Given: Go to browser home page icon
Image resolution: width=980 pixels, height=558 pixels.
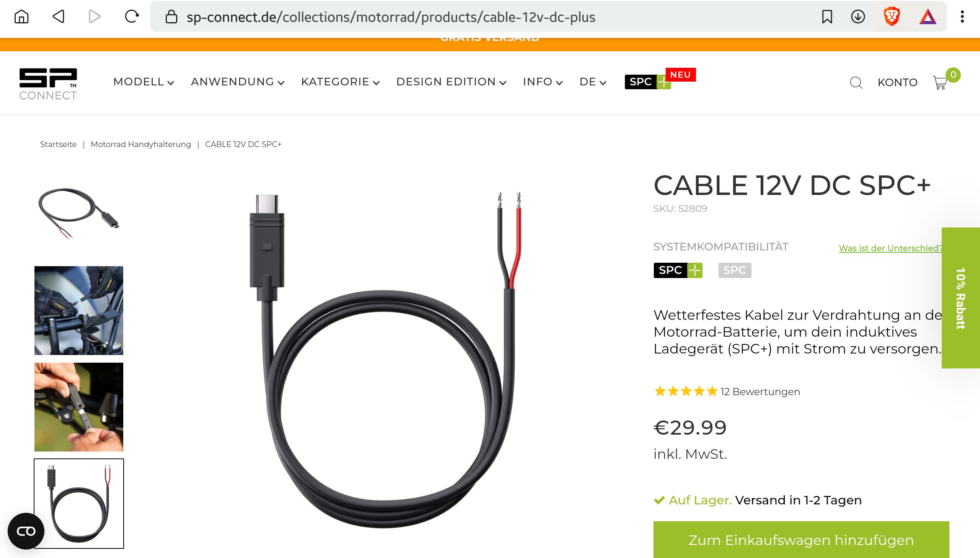Looking at the screenshot, I should click(21, 17).
